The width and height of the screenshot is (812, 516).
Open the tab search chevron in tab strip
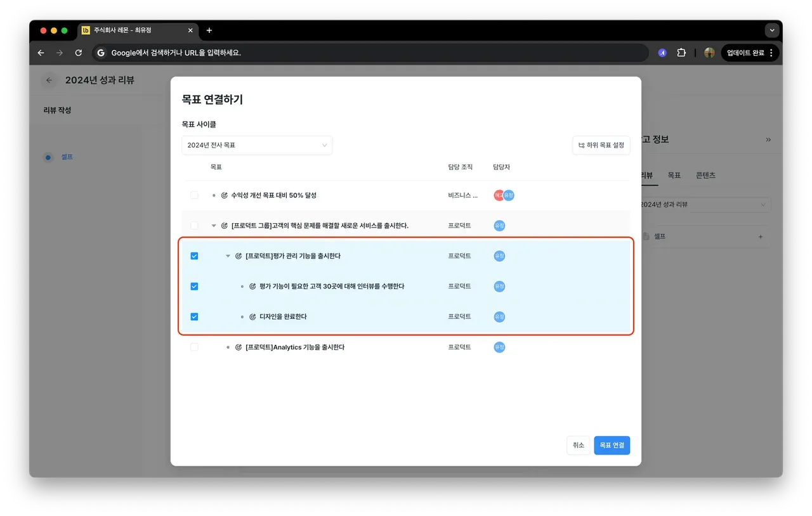[x=771, y=30]
